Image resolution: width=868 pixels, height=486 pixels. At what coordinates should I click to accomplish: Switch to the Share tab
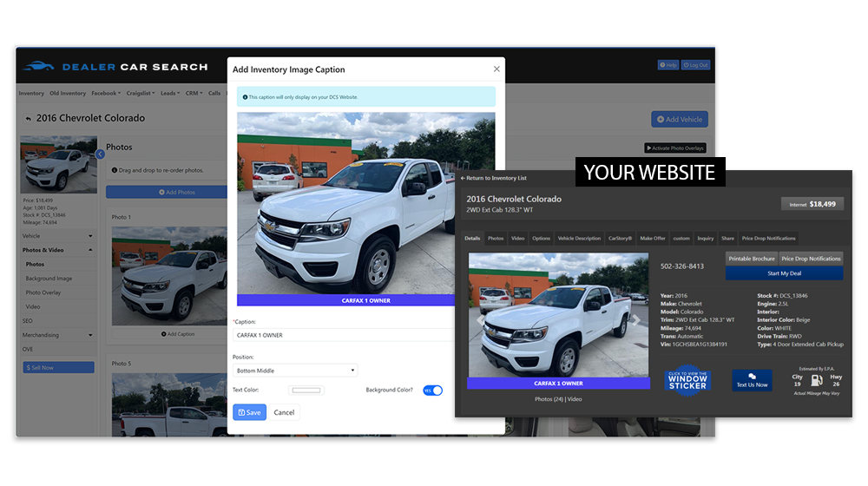728,239
